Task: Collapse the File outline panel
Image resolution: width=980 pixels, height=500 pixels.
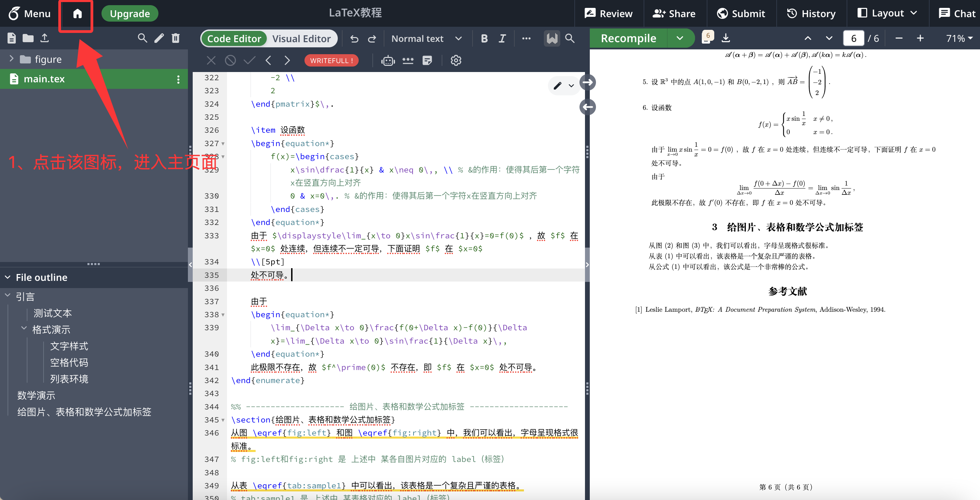Action: pos(8,277)
